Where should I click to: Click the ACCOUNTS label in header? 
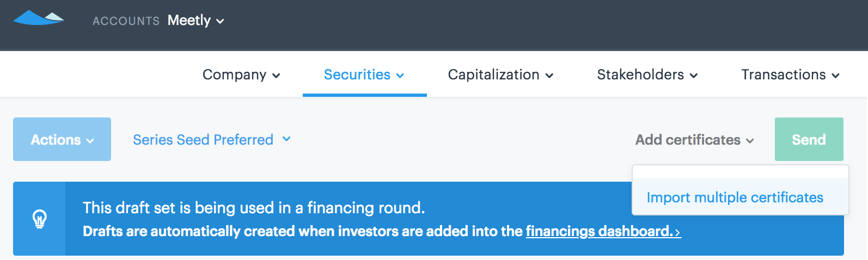(x=126, y=21)
